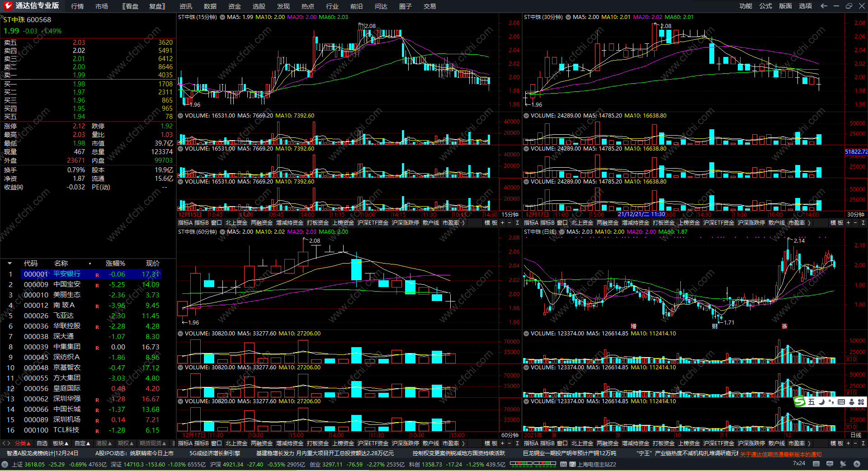Open the 公式 menu
The width and height of the screenshot is (868, 471).
click(x=766, y=6)
